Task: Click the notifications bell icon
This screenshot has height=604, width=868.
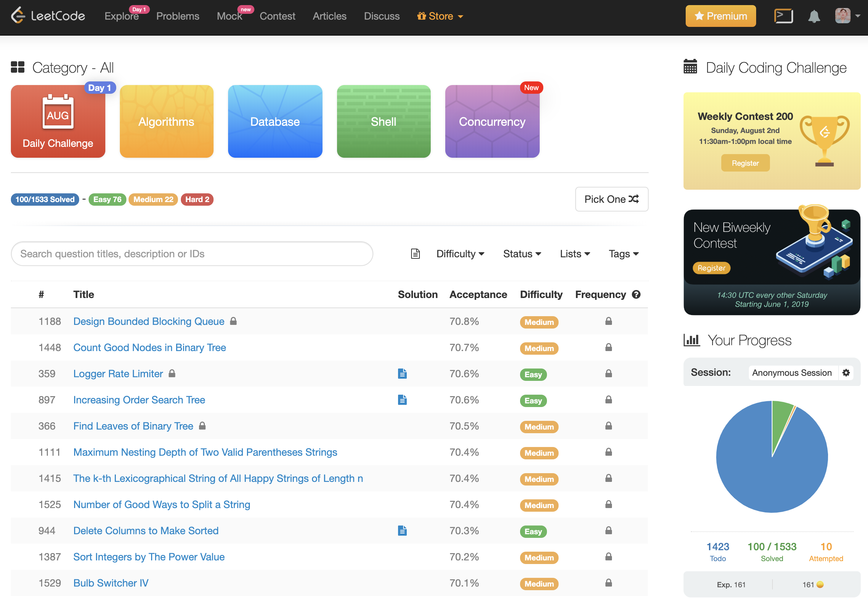Action: 814,16
